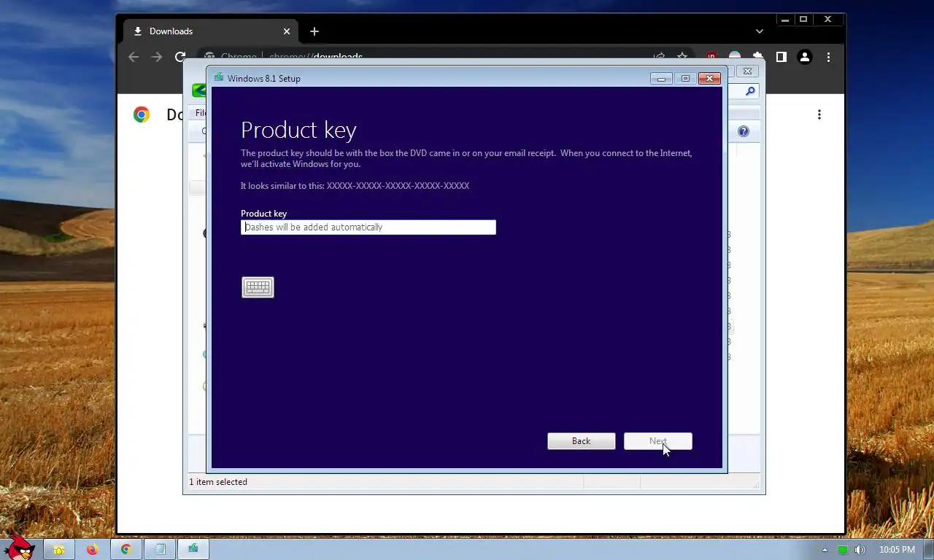Open the volume speaker tray icon
Viewport: 934px width, 560px height.
tap(860, 550)
